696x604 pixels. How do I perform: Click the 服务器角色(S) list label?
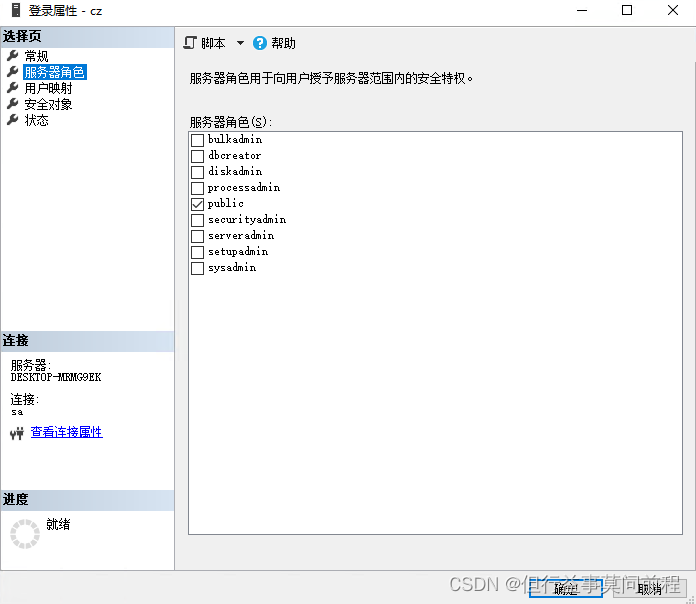pos(230,122)
